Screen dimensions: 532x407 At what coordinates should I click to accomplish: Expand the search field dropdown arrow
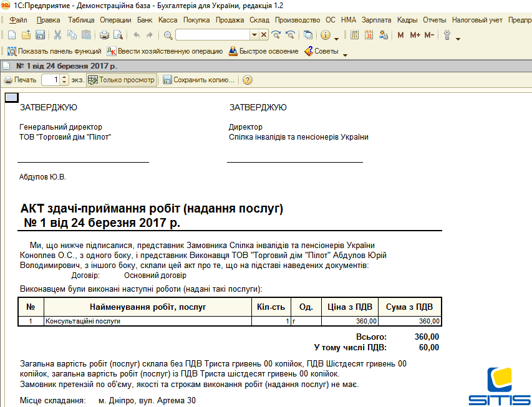pos(254,35)
